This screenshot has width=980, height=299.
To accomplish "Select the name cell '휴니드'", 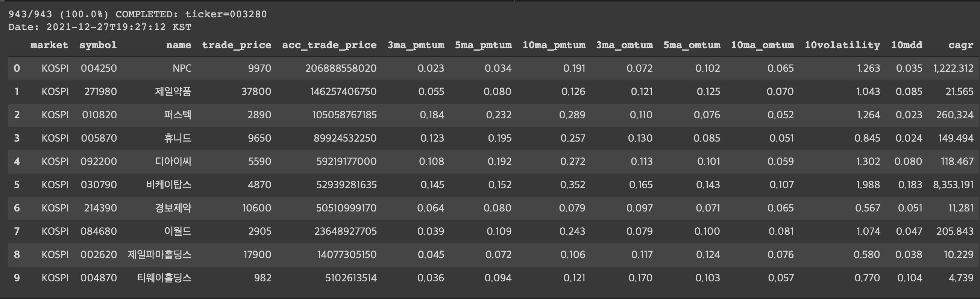I will (177, 138).
